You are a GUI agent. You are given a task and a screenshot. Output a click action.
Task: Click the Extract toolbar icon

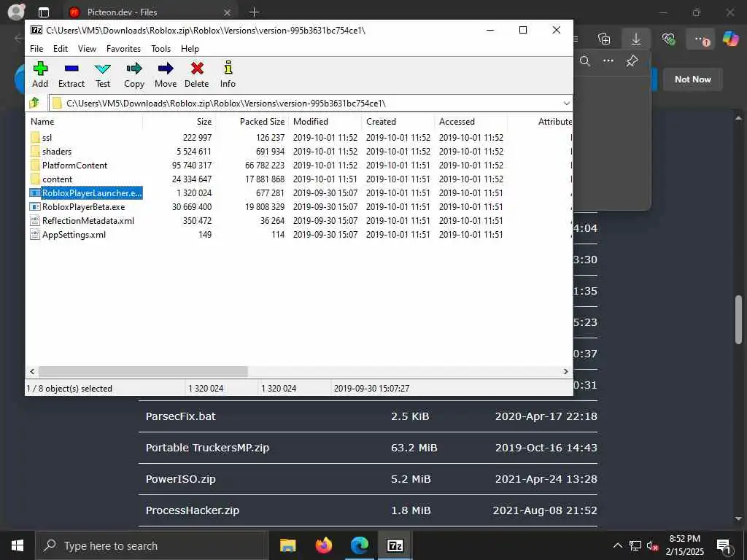(71, 74)
